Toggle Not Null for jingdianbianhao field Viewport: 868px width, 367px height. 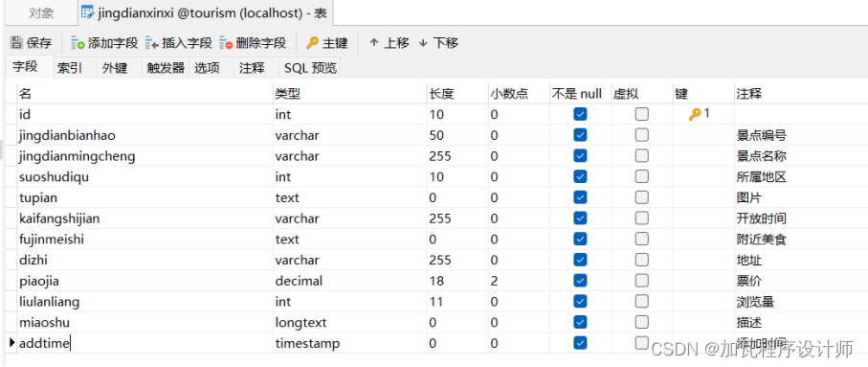click(x=580, y=135)
